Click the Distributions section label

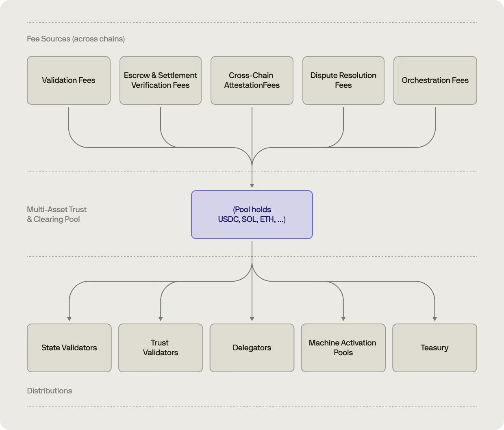49,391
